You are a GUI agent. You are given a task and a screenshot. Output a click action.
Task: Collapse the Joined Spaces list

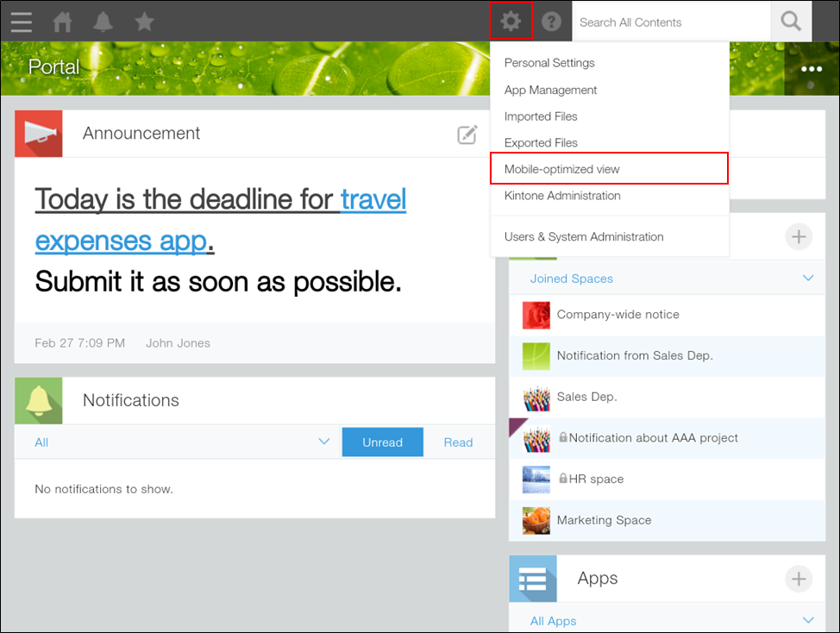(808, 278)
